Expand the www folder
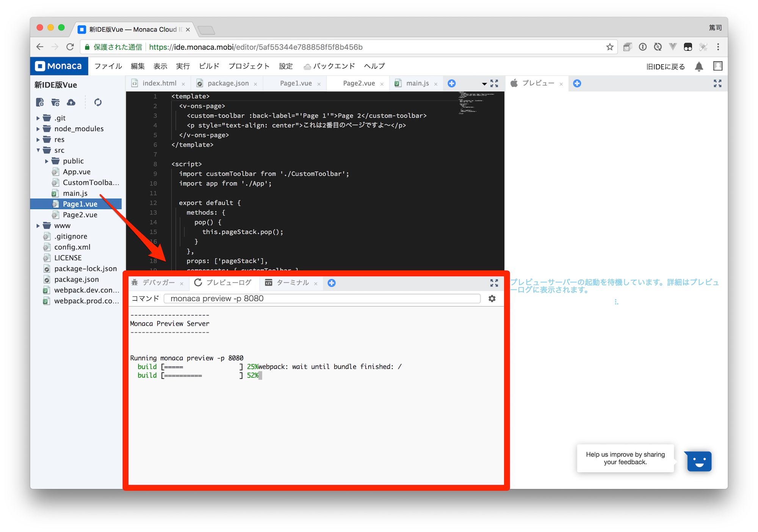This screenshot has width=758, height=532. click(38, 226)
